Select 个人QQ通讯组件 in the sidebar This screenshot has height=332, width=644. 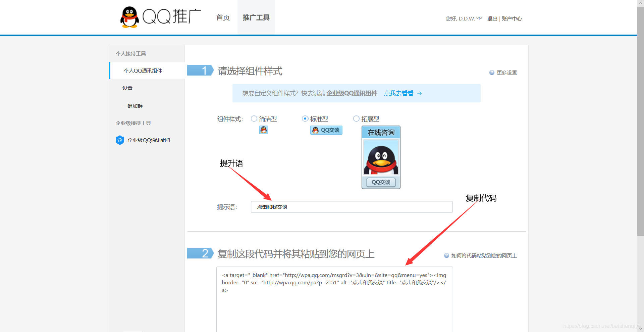(x=147, y=70)
